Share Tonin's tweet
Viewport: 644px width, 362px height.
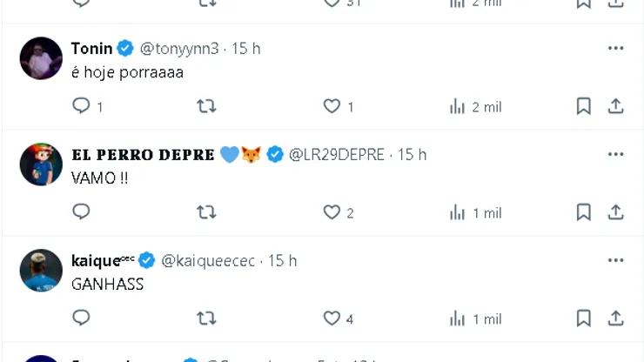[x=616, y=106]
